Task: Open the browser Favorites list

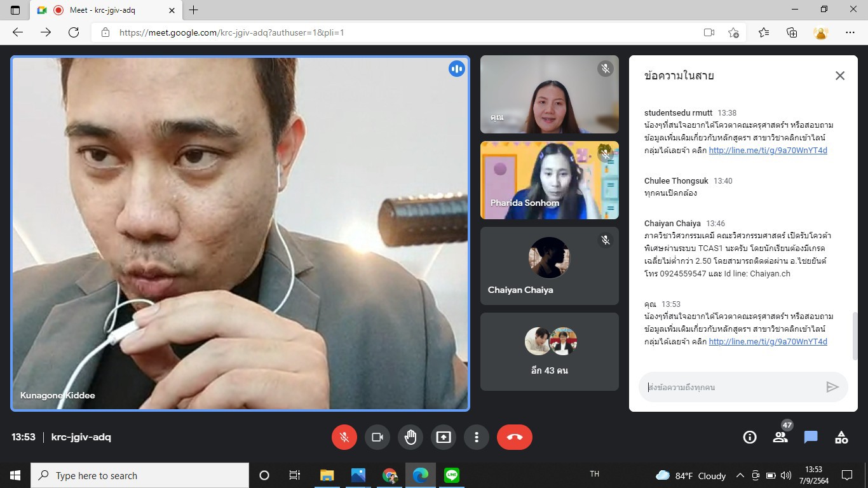Action: tap(764, 32)
